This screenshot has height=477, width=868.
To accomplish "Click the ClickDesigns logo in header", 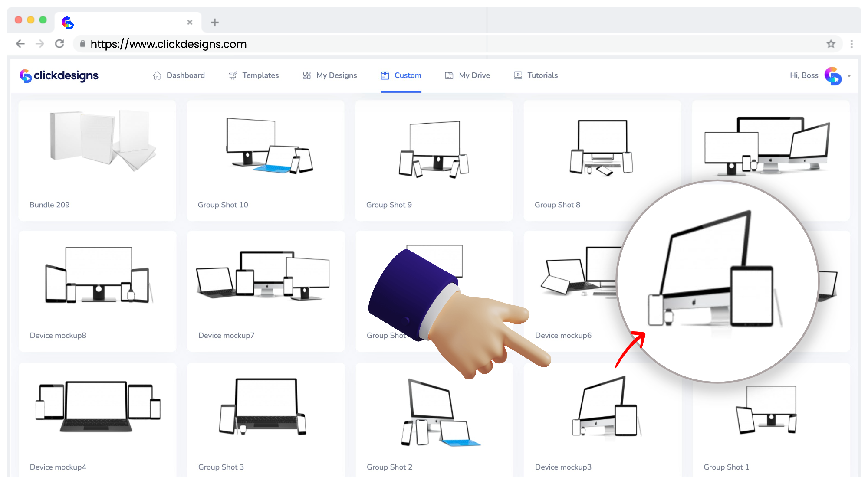I will [59, 76].
